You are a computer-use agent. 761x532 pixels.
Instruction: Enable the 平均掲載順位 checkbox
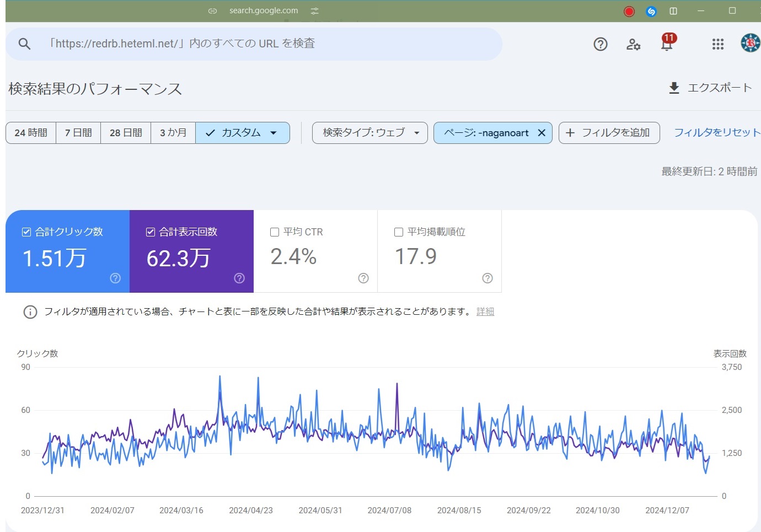399,232
